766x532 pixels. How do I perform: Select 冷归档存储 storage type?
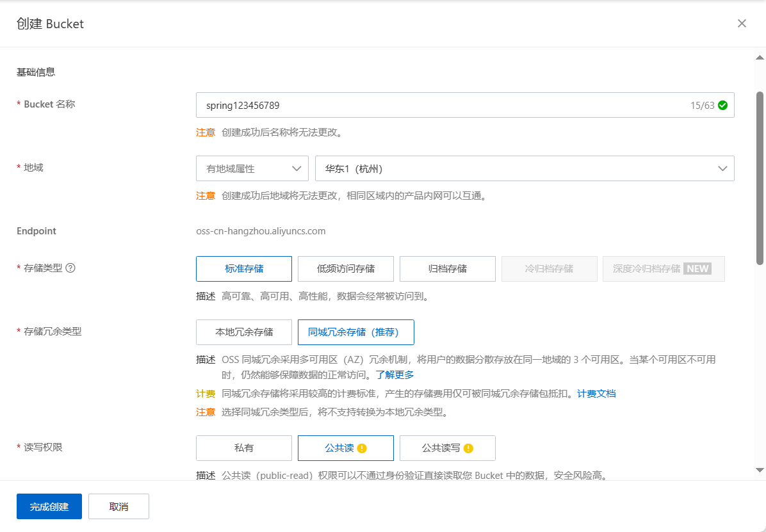(x=549, y=269)
